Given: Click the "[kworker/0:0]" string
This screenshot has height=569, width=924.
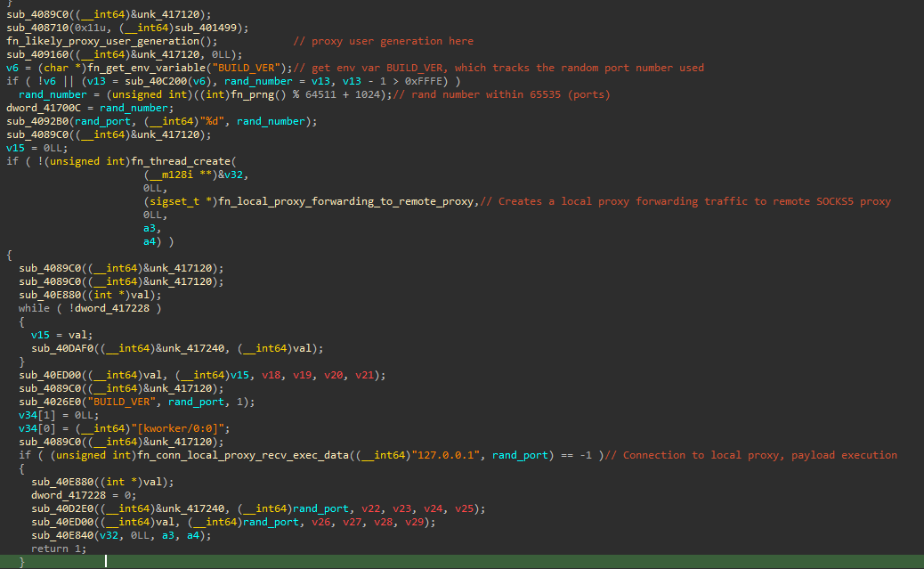Looking at the screenshot, I should (177, 428).
